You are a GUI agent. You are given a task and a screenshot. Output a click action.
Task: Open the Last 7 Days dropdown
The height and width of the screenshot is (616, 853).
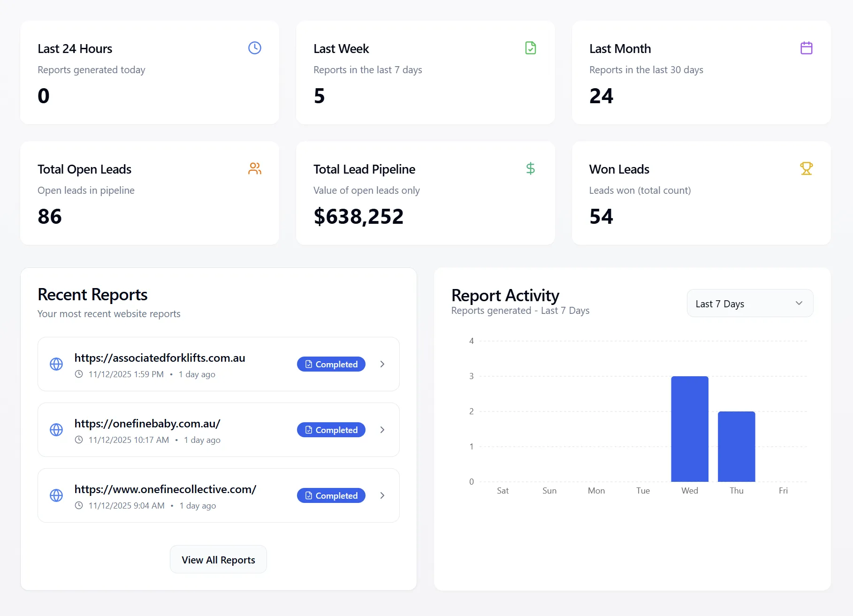pyautogui.click(x=749, y=304)
